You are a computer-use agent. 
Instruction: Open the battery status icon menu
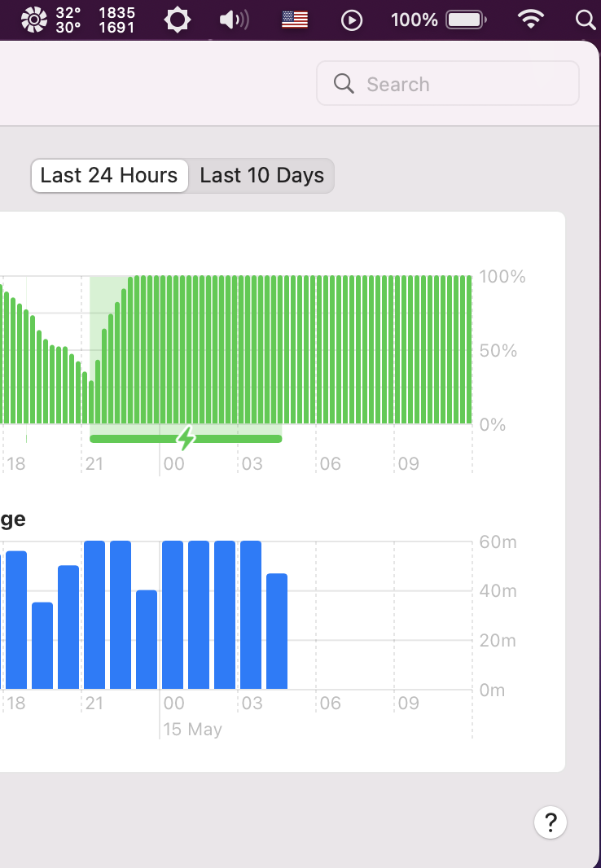point(467,20)
